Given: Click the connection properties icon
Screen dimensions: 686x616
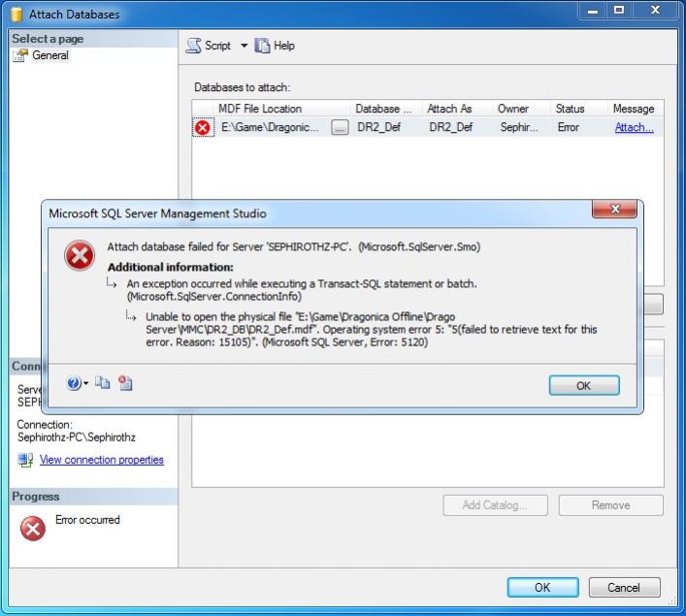Looking at the screenshot, I should [25, 460].
